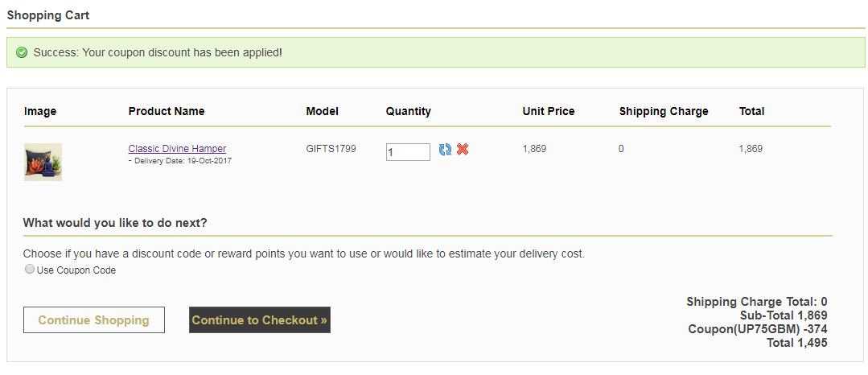Click the final Total 1,495 amount
Viewport: 868px width, 375px height.
coord(796,343)
